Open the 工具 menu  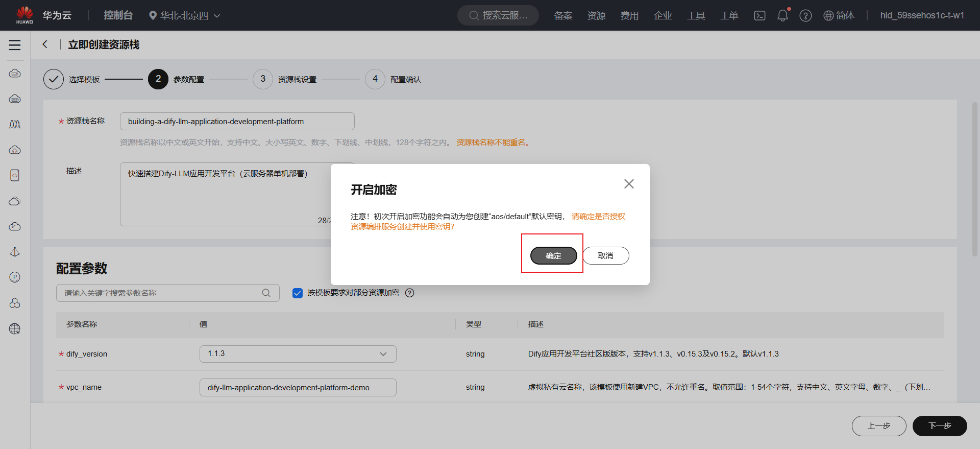pos(696,15)
